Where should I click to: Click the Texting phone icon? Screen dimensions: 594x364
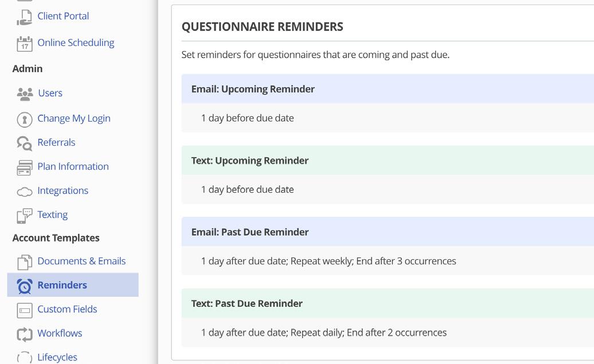24,216
